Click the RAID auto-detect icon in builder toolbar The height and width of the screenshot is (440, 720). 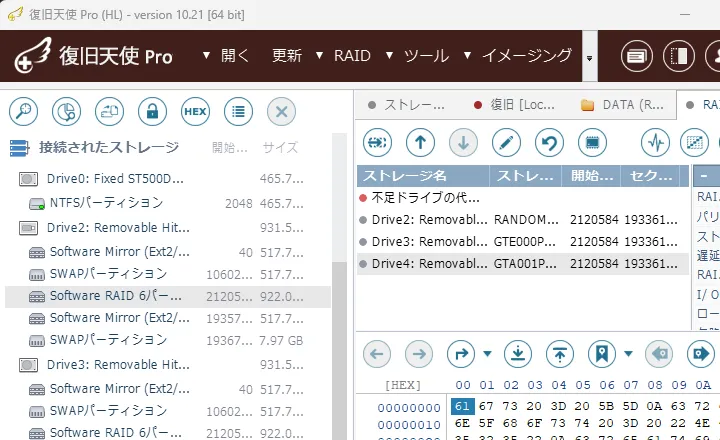377,143
